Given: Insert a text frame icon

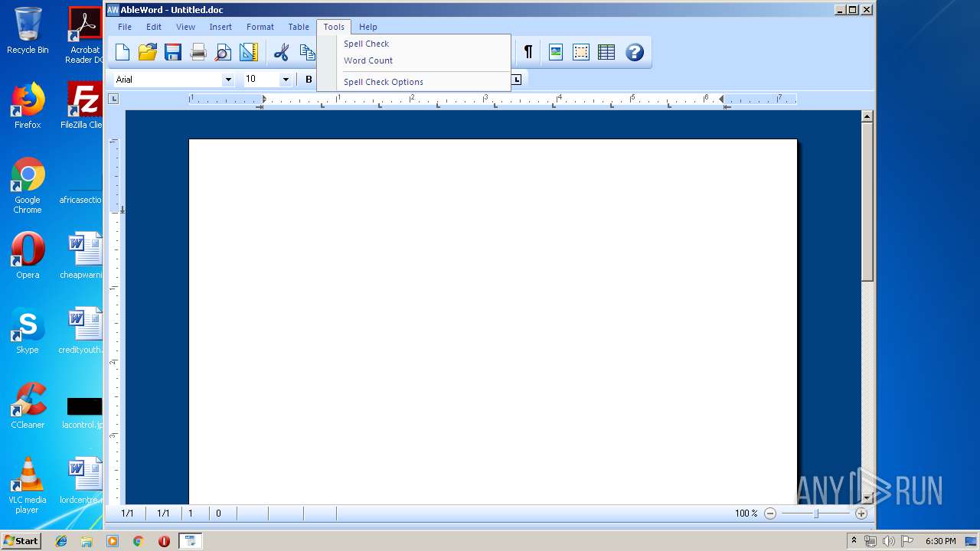Looking at the screenshot, I should click(581, 52).
